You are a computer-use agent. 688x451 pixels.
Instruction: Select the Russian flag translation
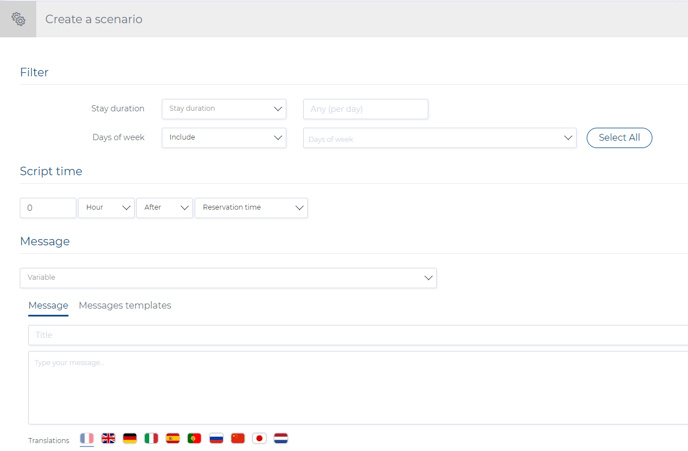[216, 438]
